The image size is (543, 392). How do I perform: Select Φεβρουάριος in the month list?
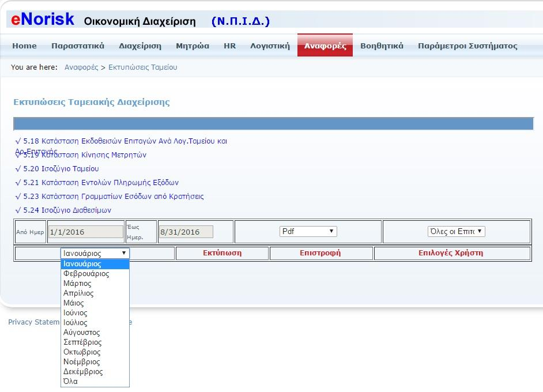point(95,274)
